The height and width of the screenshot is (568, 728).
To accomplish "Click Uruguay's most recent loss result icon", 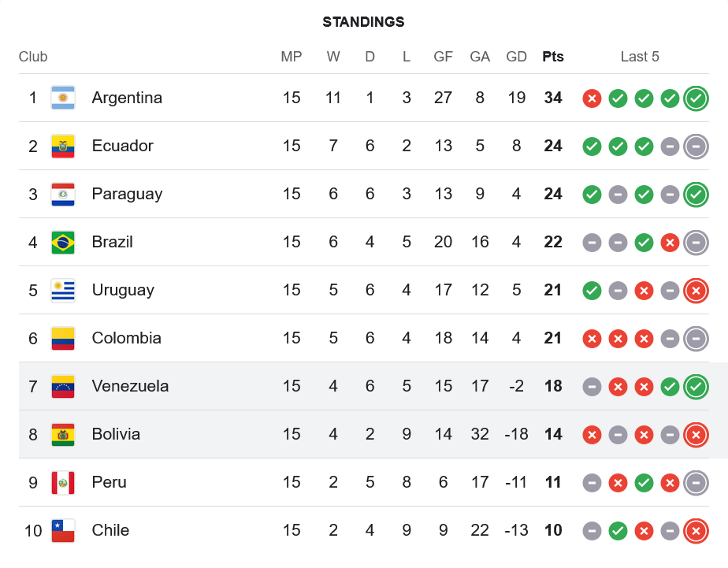I will (x=696, y=290).
